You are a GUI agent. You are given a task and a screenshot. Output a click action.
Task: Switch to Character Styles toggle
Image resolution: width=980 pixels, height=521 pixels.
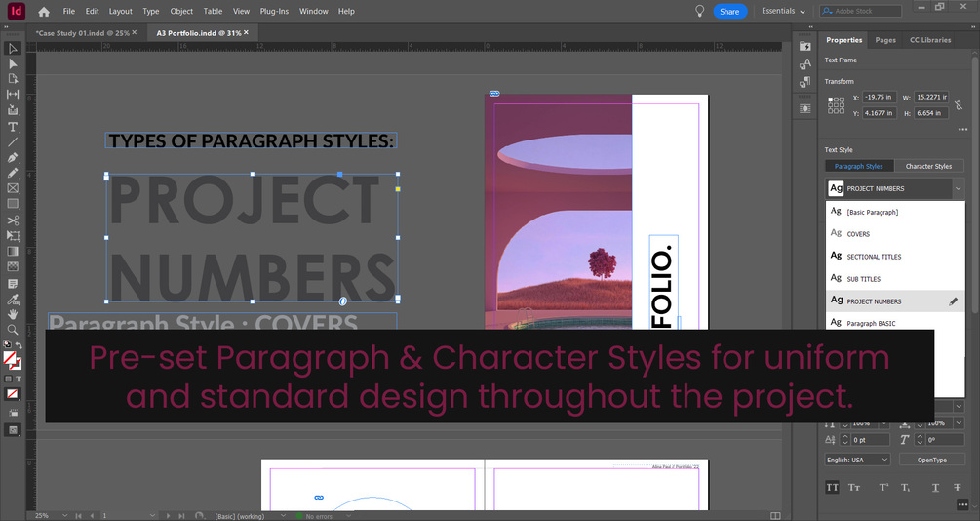point(928,166)
